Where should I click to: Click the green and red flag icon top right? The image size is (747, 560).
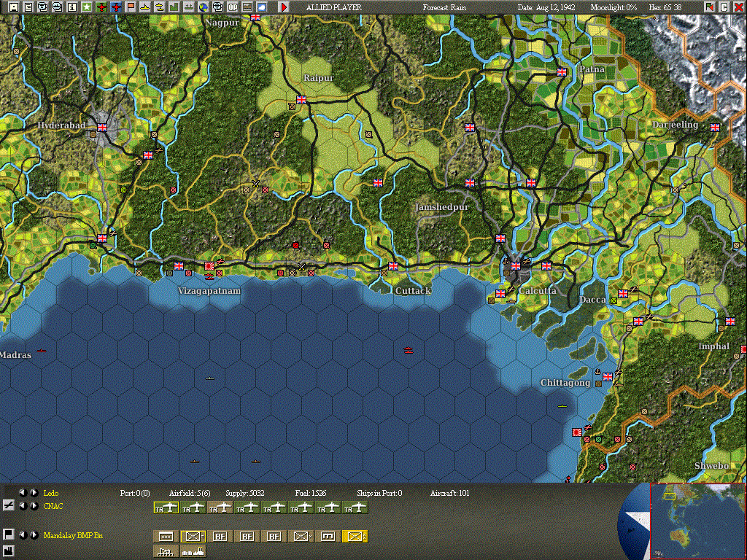pyautogui.click(x=710, y=7)
